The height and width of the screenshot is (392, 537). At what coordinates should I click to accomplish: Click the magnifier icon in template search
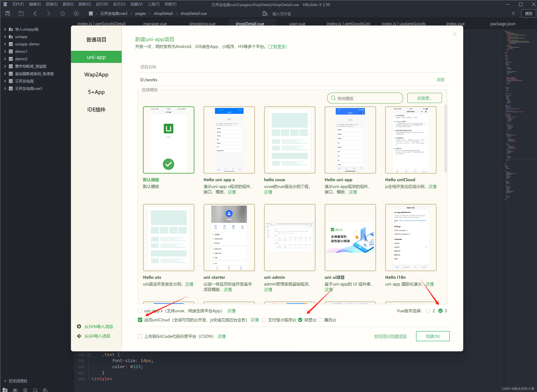(333, 98)
